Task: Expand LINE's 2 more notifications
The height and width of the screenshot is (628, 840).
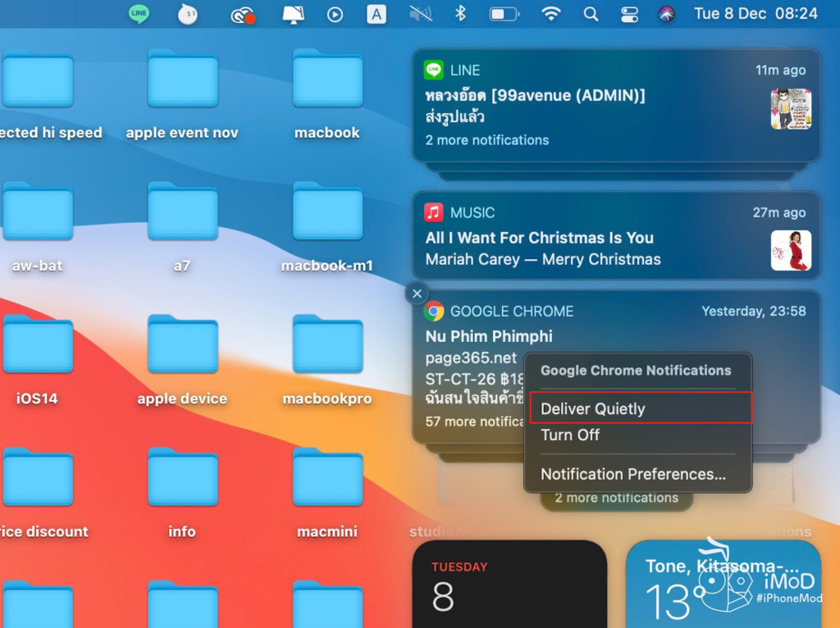Action: click(486, 140)
